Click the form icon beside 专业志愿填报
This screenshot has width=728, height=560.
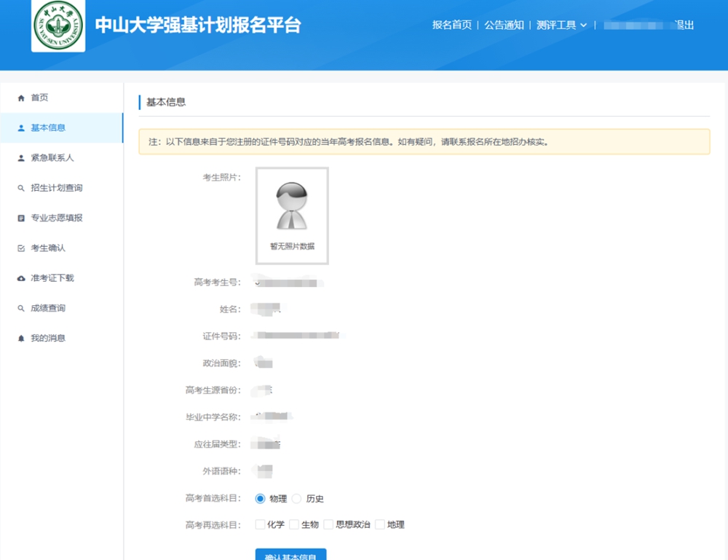coord(21,218)
